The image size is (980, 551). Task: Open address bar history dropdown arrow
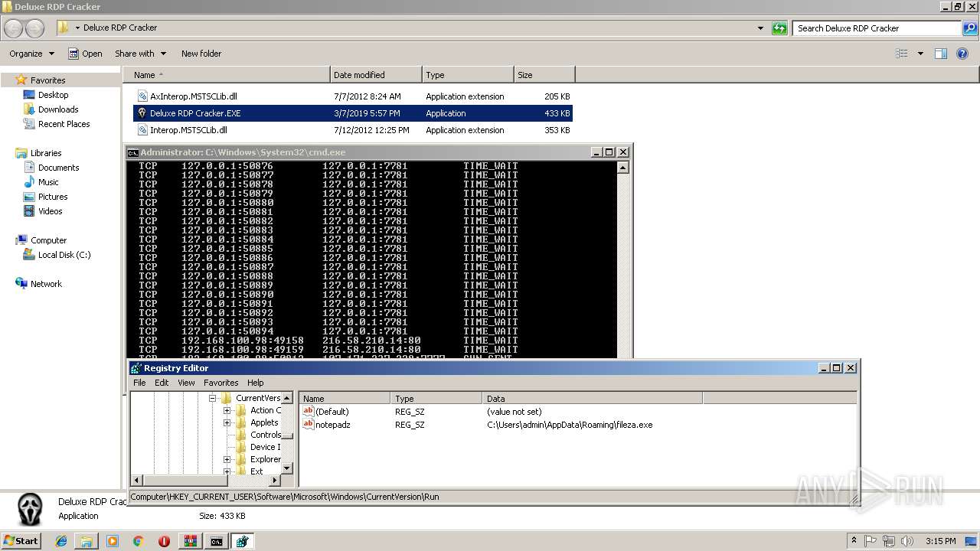click(x=760, y=28)
